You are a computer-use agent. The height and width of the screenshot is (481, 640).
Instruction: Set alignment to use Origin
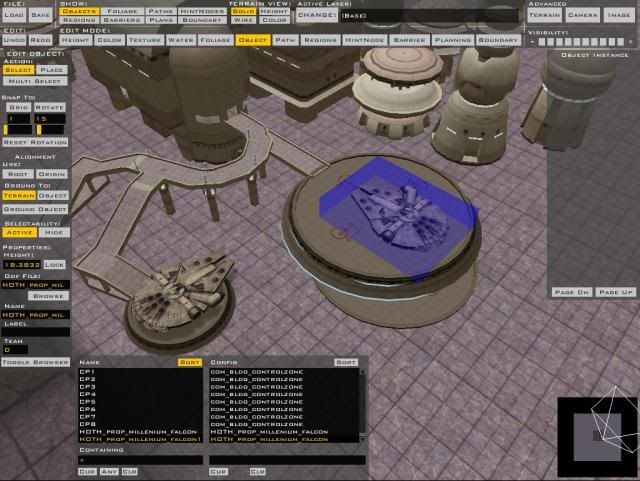52,174
